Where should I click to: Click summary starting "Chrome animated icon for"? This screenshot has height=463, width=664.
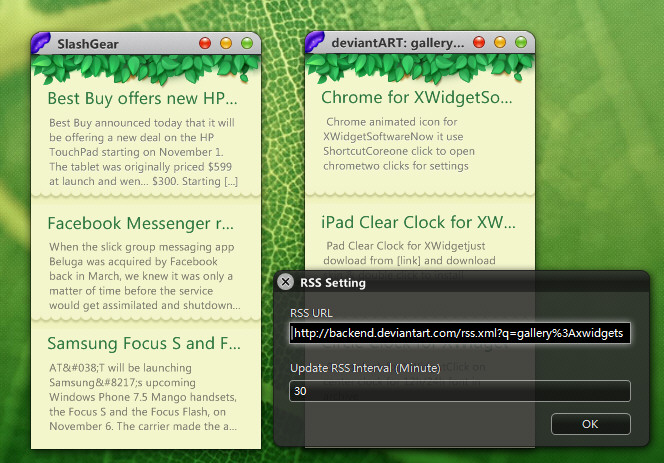tap(399, 144)
